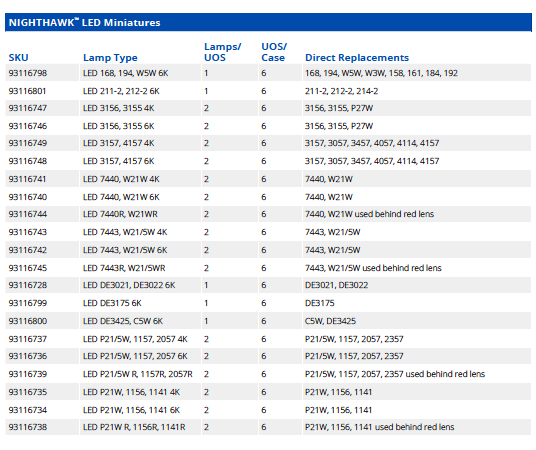536x450 pixels.
Task: Click the 211-2, 212-2, 214-2 replacements cell
Action: click(341, 91)
